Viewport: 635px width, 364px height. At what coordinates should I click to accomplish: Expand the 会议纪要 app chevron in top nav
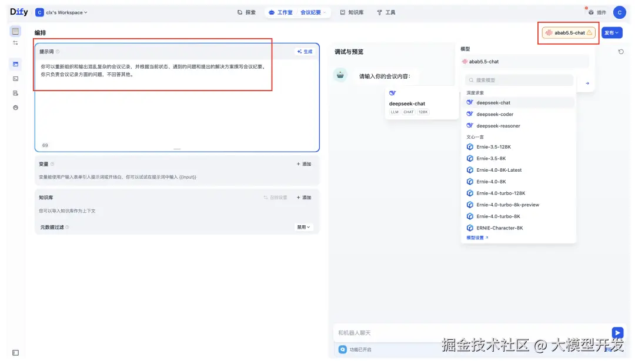[325, 12]
